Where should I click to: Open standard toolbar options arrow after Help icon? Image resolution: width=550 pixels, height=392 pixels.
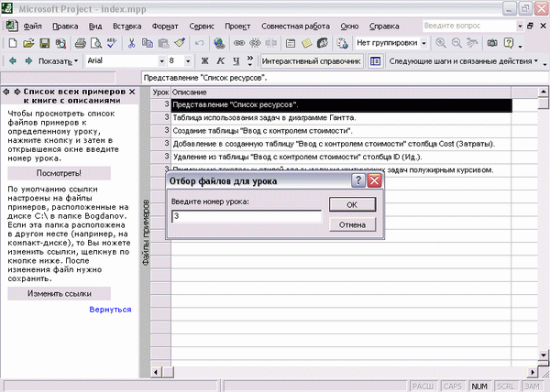click(x=520, y=46)
